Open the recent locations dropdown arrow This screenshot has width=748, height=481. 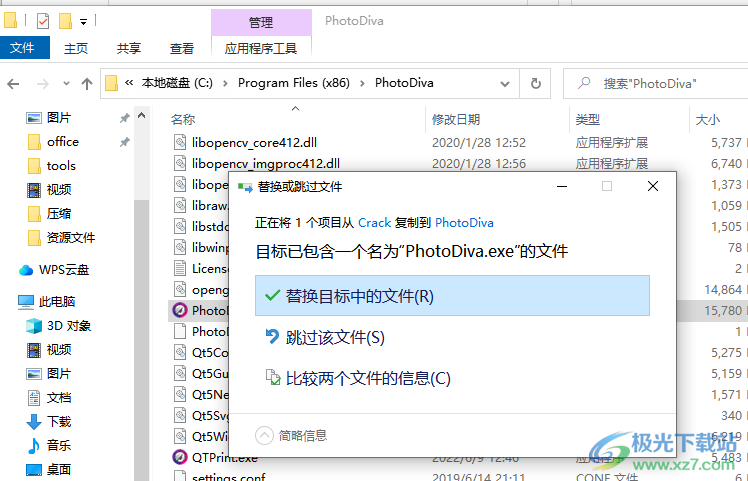click(x=66, y=84)
